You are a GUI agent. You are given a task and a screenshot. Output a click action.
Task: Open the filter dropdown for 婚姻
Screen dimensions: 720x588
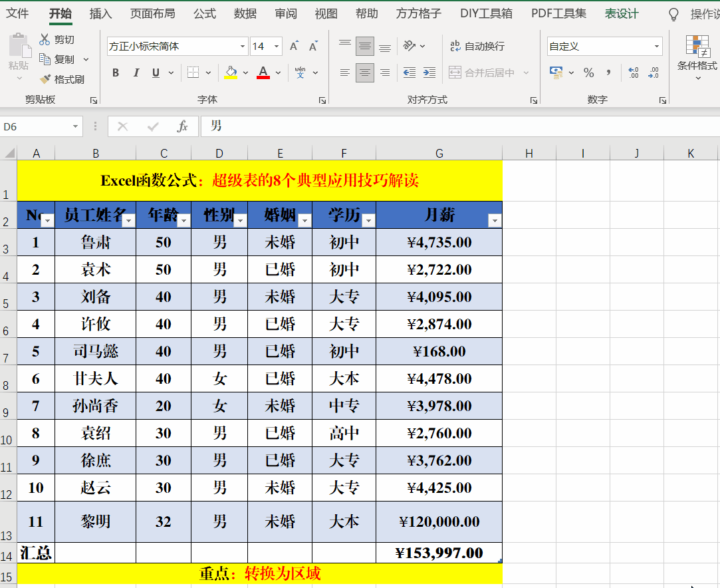coord(305,221)
